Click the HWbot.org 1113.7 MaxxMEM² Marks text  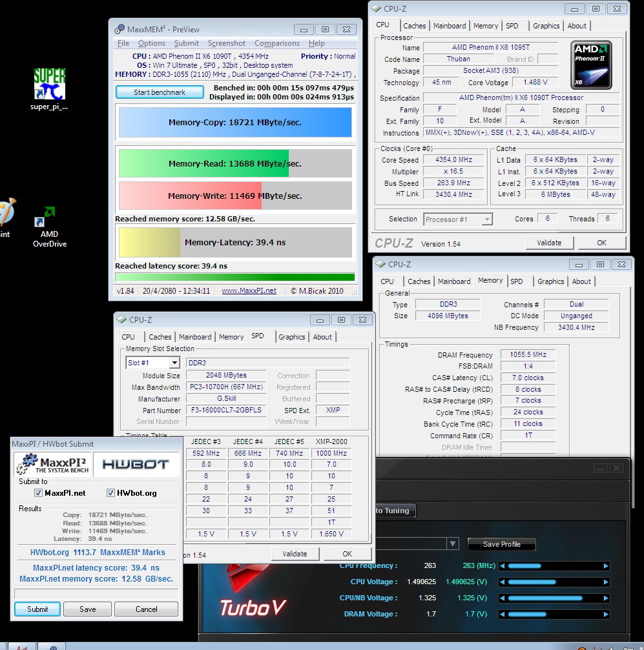tap(98, 552)
